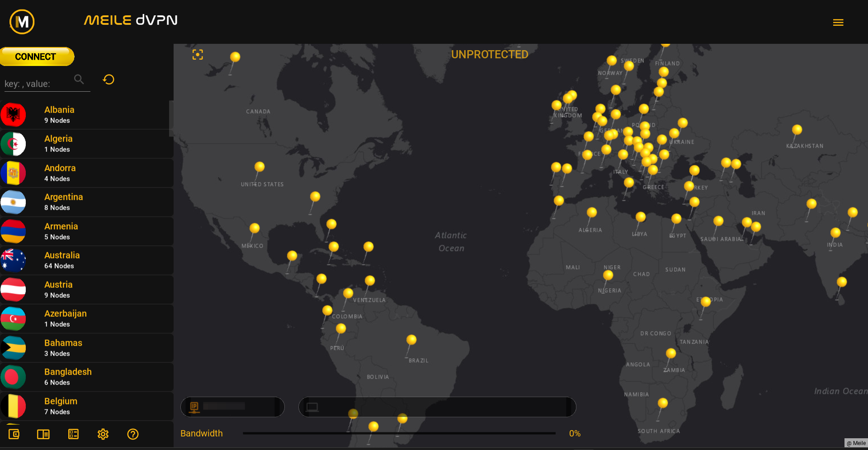This screenshot has width=868, height=450.
Task: Select Austria from the country list
Action: (x=87, y=290)
